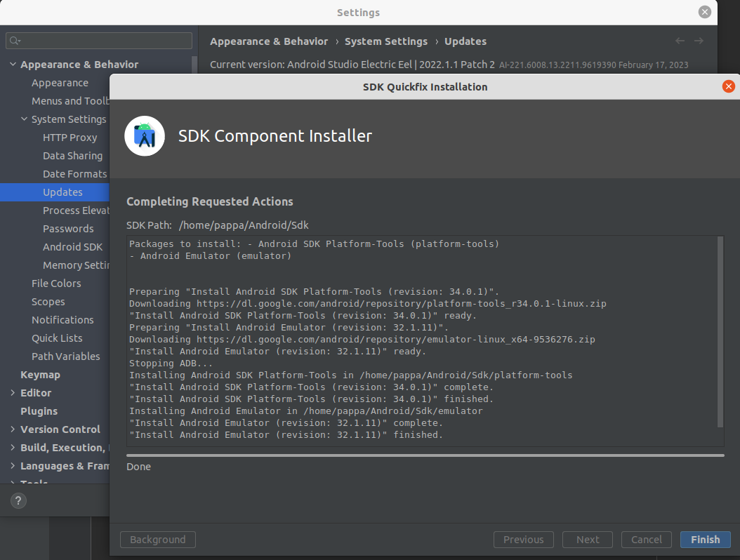Viewport: 740px width, 560px height.
Task: Open File Colors settings
Action: pos(56,283)
